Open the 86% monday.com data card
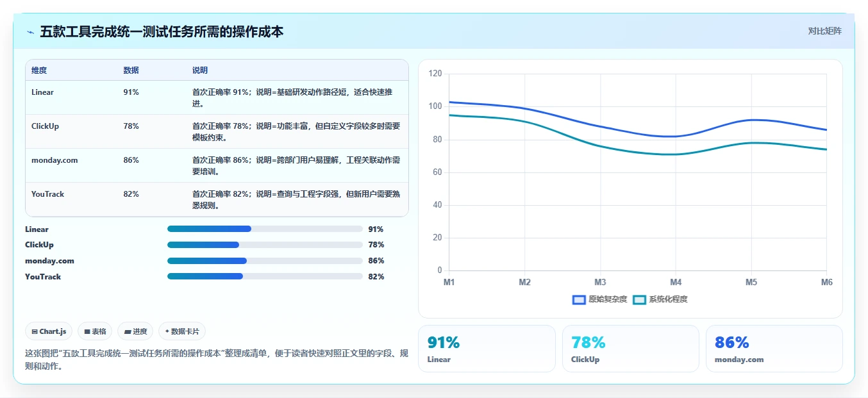This screenshot has height=398, width=868. click(x=774, y=349)
